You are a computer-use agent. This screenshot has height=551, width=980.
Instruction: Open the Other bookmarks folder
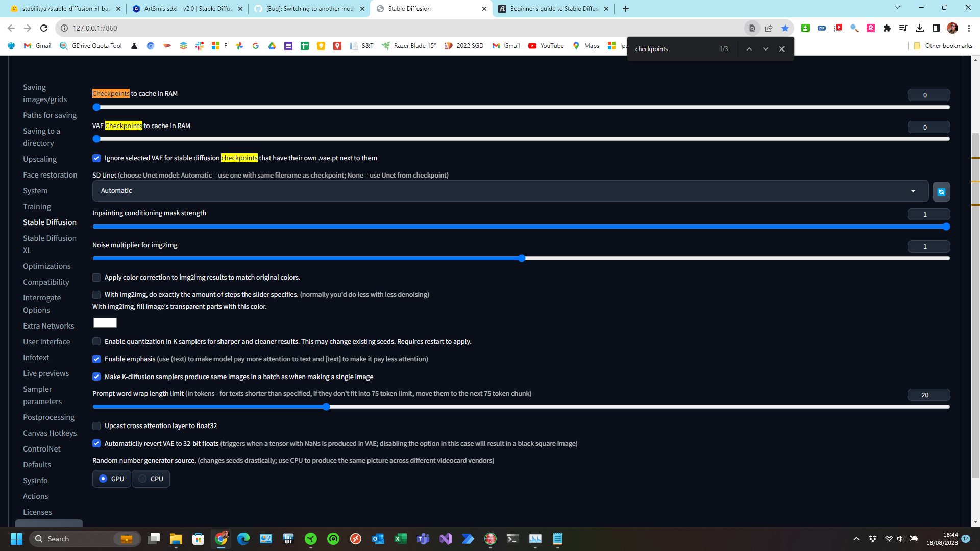(942, 46)
